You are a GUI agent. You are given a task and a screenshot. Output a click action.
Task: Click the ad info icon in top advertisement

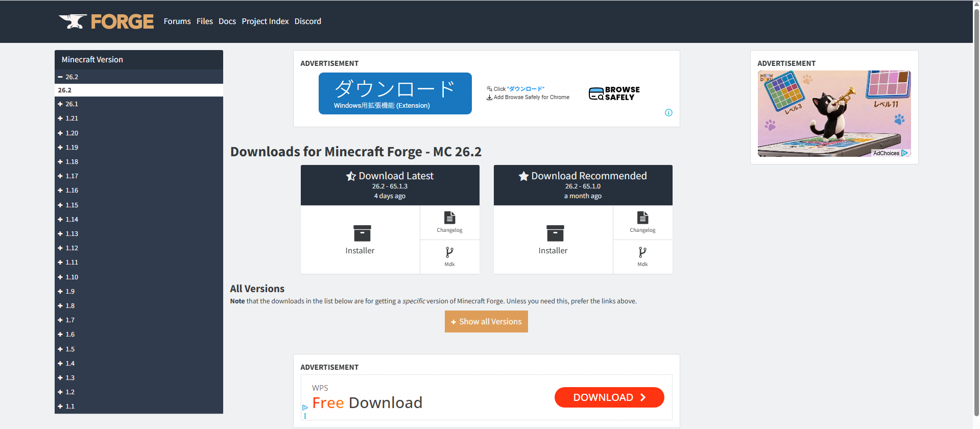point(668,113)
